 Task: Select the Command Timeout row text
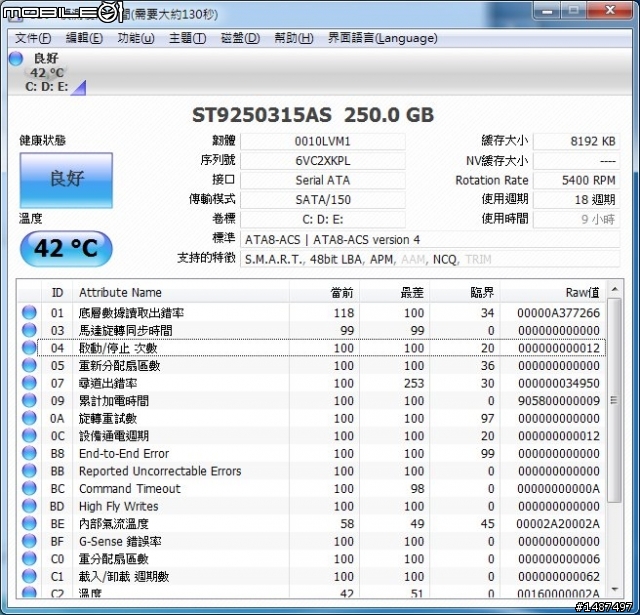point(130,488)
